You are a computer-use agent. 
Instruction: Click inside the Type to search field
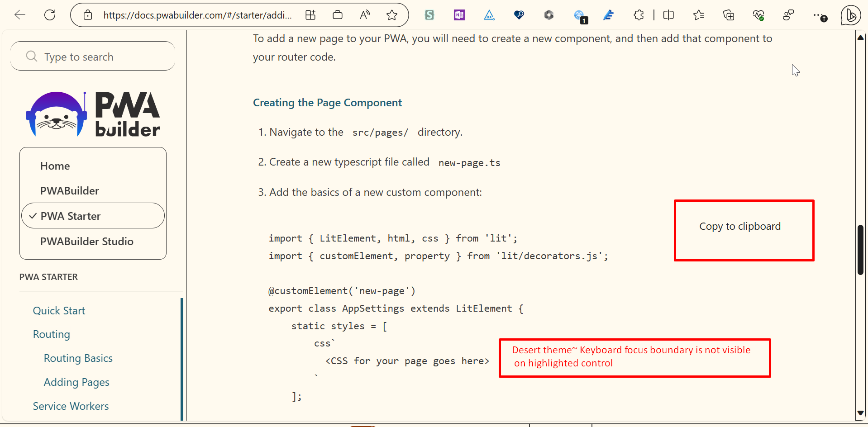92,56
